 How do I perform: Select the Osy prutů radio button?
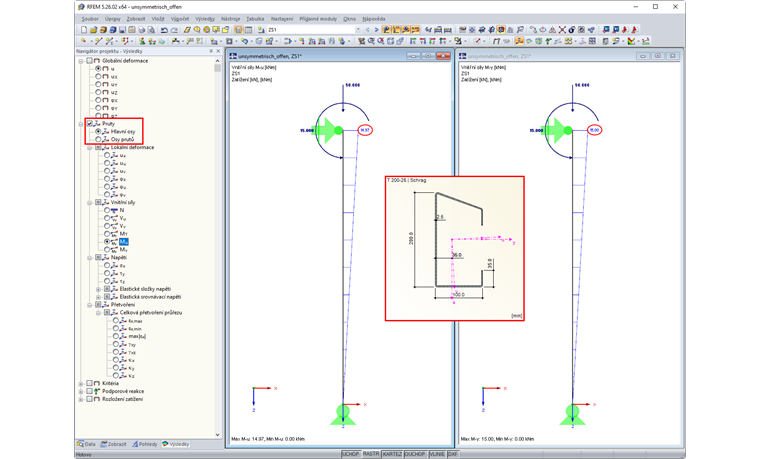(x=98, y=139)
